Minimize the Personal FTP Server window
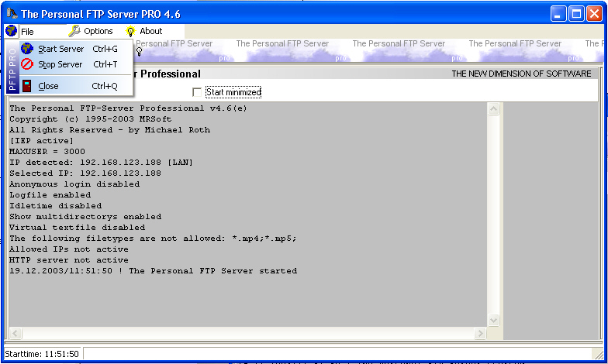The image size is (608, 364). click(558, 13)
